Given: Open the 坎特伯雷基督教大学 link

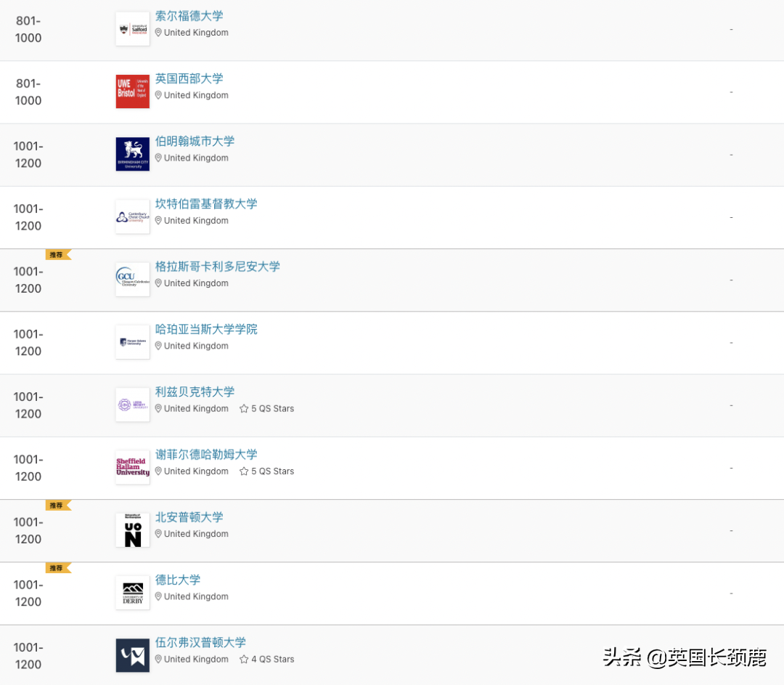Looking at the screenshot, I should pos(206,203).
